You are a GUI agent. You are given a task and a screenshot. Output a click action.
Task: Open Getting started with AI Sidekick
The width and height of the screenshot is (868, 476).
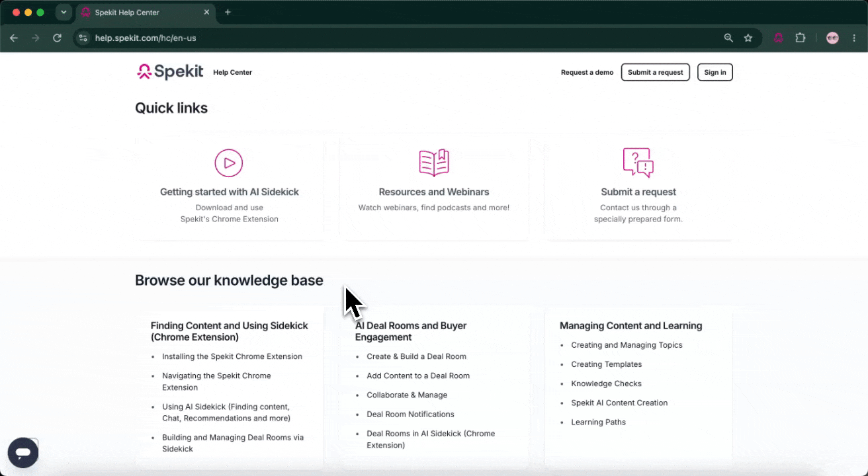(230, 192)
